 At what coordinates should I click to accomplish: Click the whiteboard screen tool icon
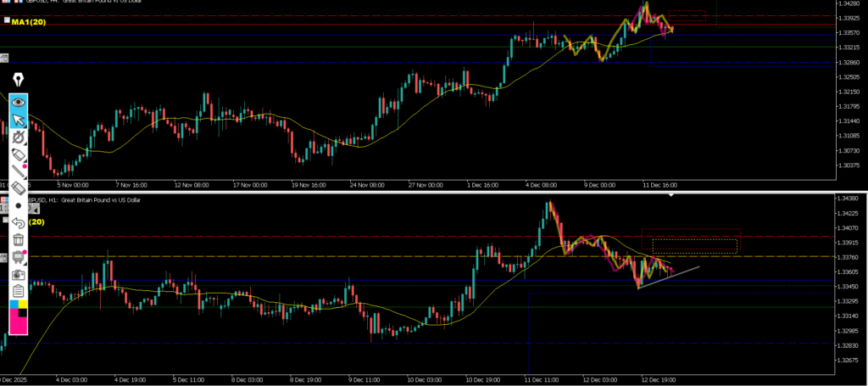(19, 257)
